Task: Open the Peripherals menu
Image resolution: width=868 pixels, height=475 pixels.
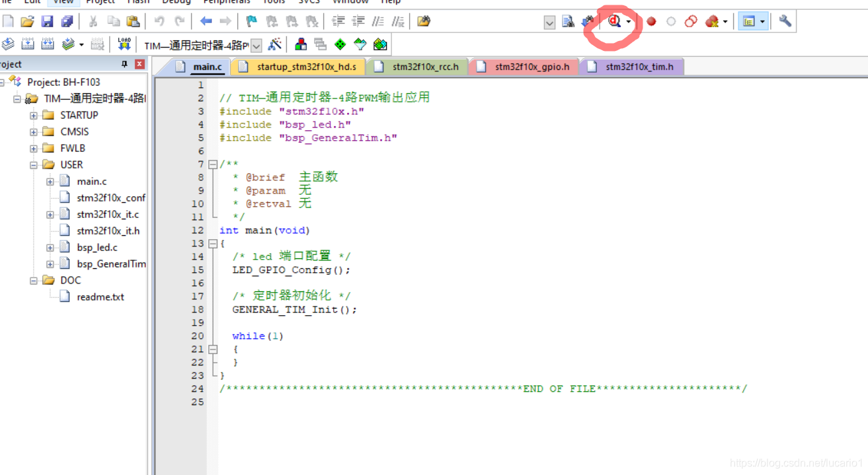Action: [x=227, y=2]
